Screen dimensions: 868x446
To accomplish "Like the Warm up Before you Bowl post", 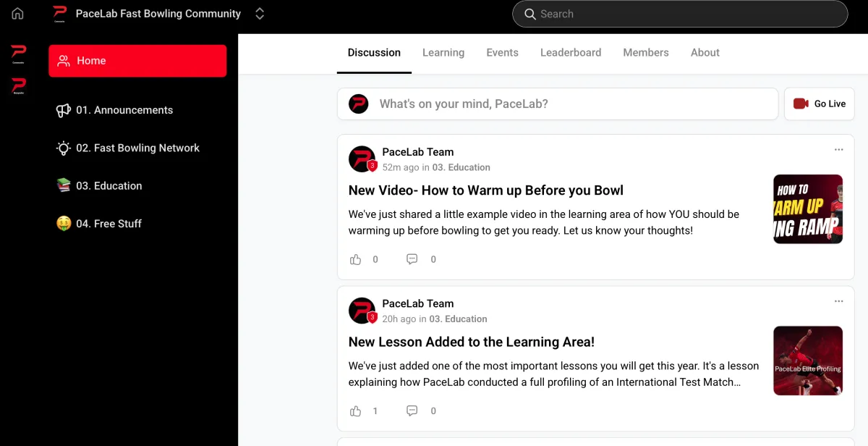I will click(355, 258).
